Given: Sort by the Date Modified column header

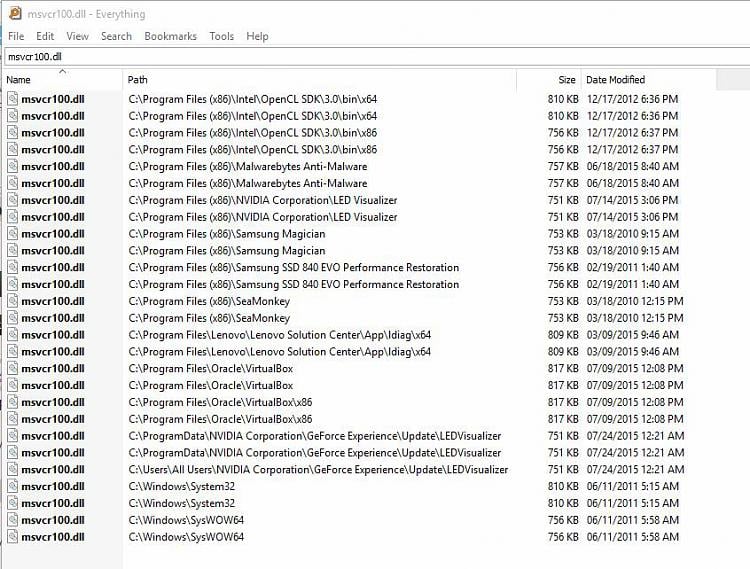Looking at the screenshot, I should 649,80.
